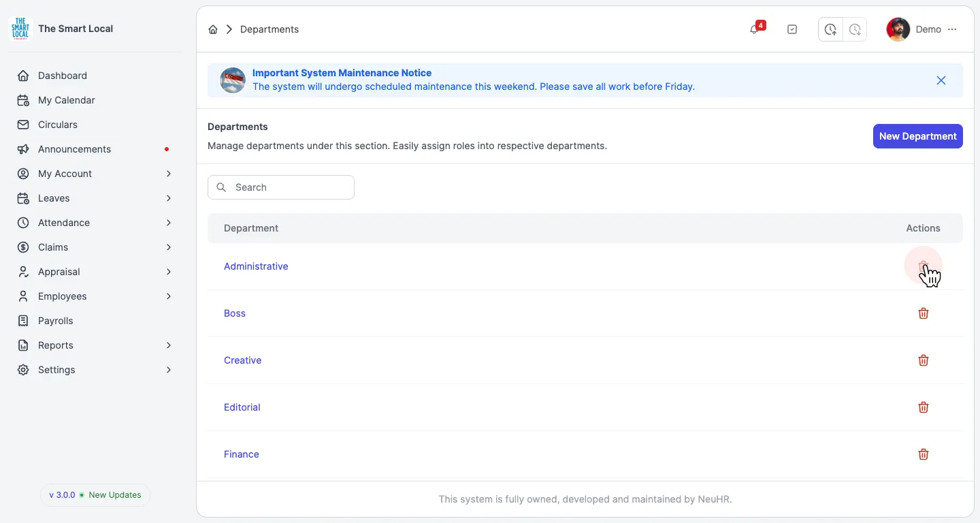Expand the Appraisal submenu chevron

[x=169, y=272]
